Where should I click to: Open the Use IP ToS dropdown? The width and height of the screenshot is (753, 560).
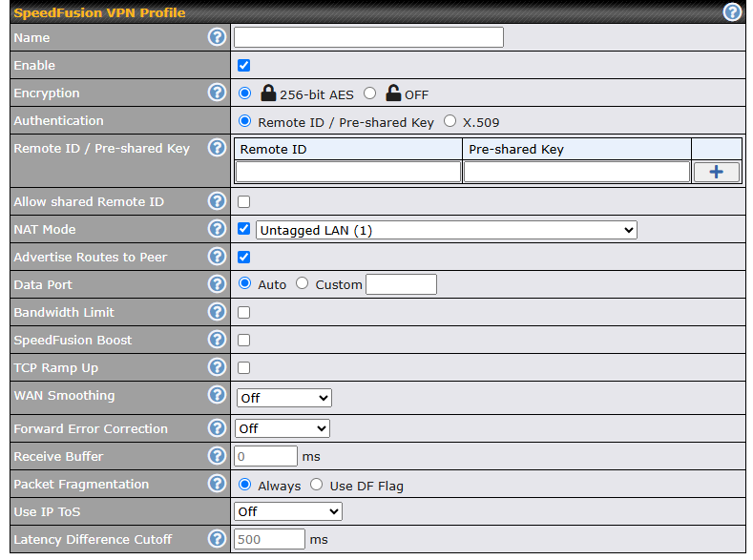click(x=288, y=511)
